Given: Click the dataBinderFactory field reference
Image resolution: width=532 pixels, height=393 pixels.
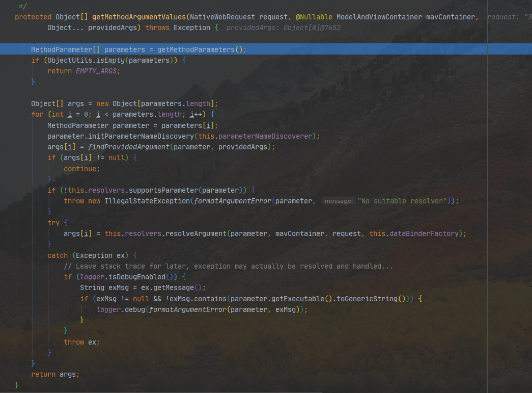Looking at the screenshot, I should (x=424, y=233).
